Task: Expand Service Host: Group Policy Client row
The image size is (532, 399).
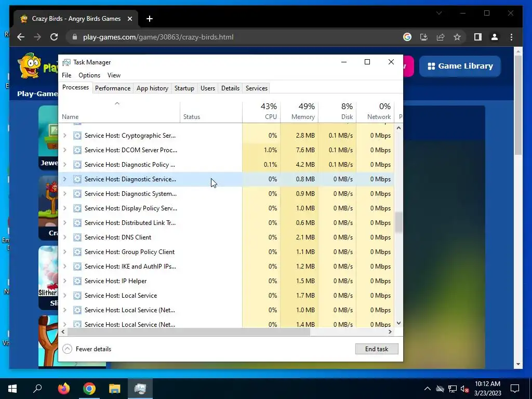Action: click(x=65, y=252)
